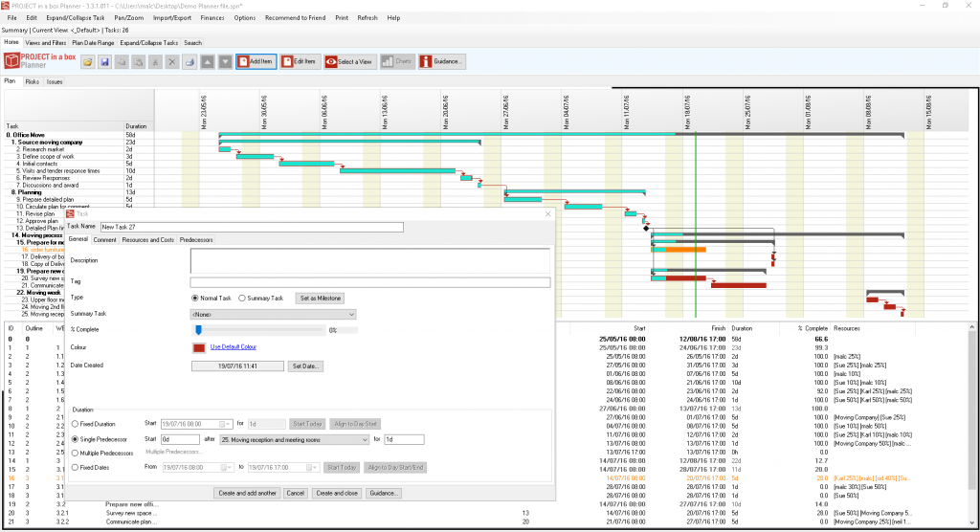Open the Predecessors tab in Task dialog
The height and width of the screenshot is (532, 980).
click(x=196, y=240)
